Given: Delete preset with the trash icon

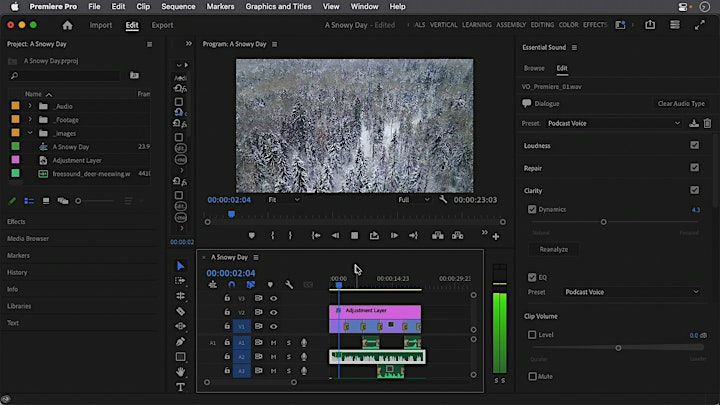Looking at the screenshot, I should point(708,123).
